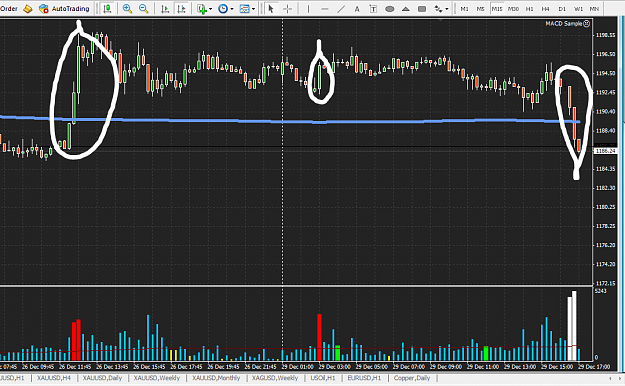This screenshot has width=625, height=386.
Task: Switch to W1 weekly timeframe
Action: (578, 8)
